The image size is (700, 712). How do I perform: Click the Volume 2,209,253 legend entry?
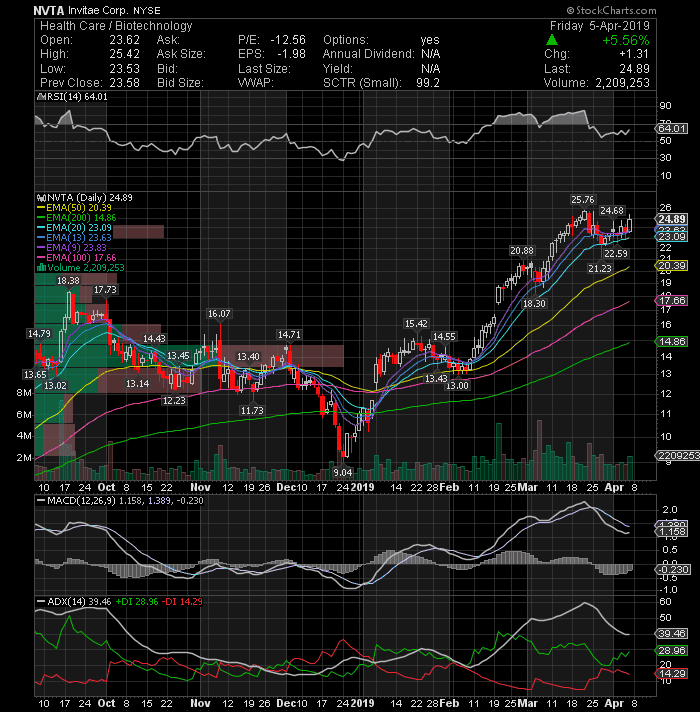coord(80,267)
